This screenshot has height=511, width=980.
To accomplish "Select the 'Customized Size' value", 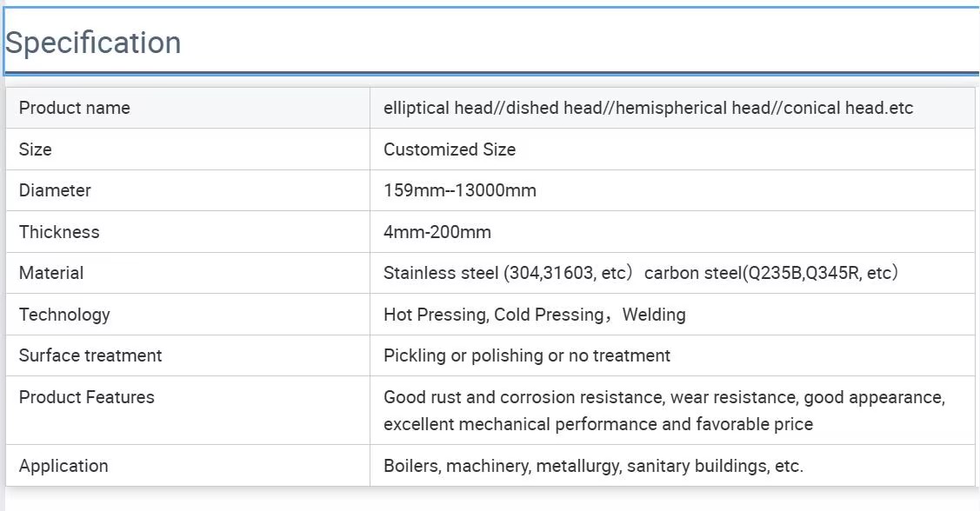I will [450, 149].
